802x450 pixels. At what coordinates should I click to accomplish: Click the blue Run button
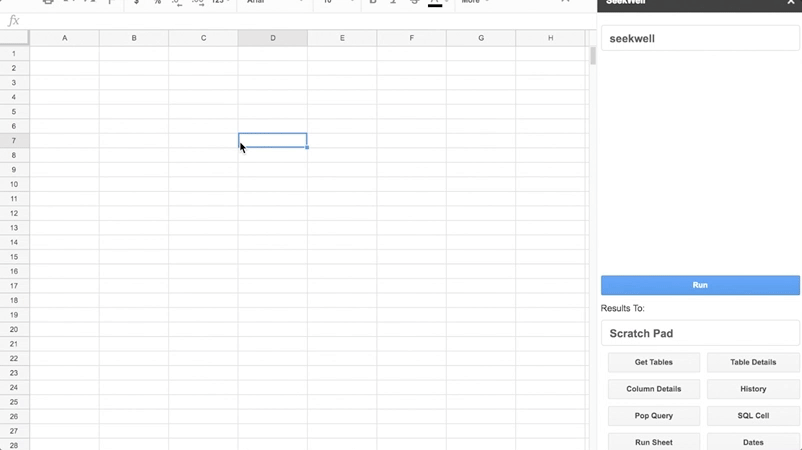coord(700,285)
